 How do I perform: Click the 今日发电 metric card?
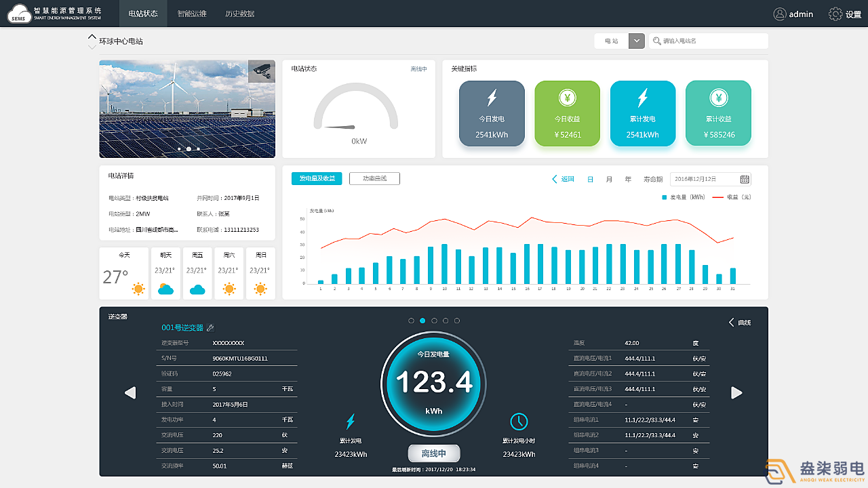pos(492,113)
